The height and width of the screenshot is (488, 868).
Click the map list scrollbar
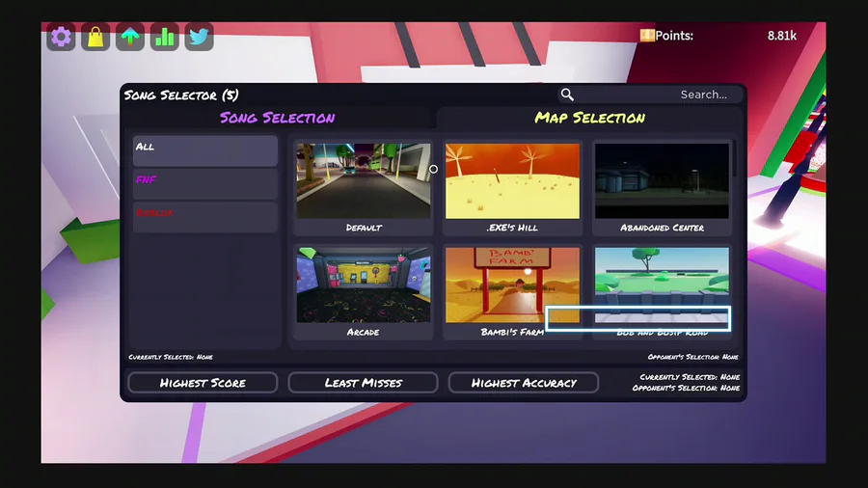point(735,159)
